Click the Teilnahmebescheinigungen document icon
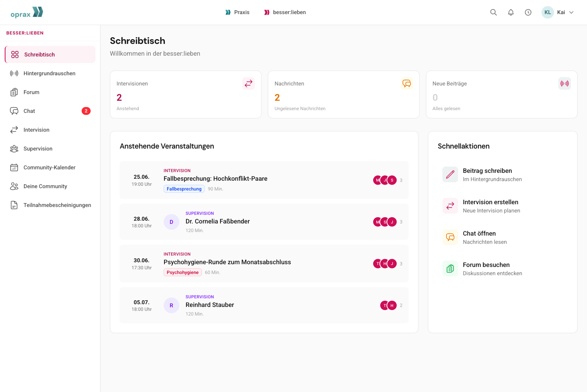 click(x=14, y=205)
